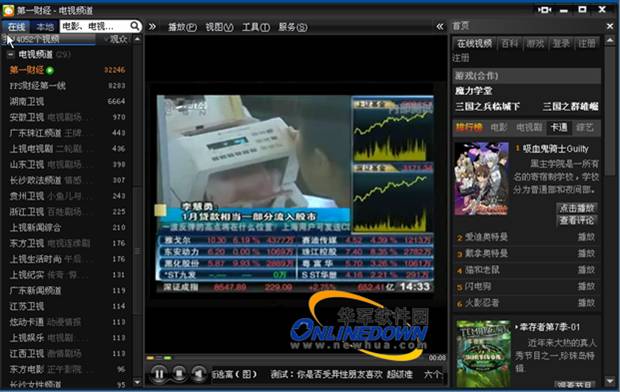Collapse the left channel list panel arrows

[152, 27]
